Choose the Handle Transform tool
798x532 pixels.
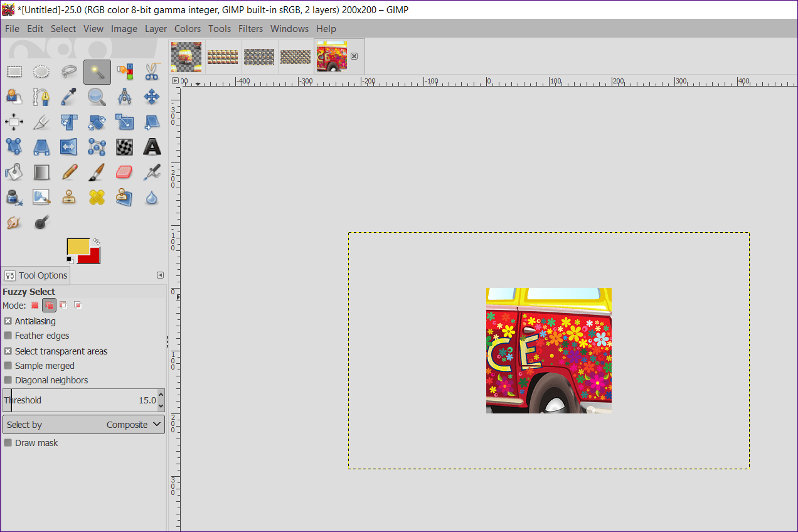pos(14,147)
